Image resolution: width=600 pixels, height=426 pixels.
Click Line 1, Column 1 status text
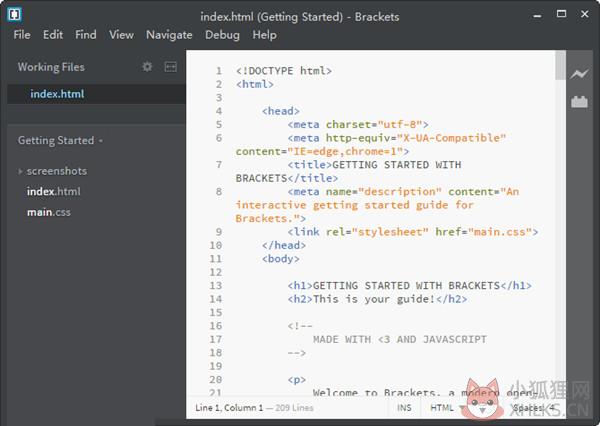[229, 408]
